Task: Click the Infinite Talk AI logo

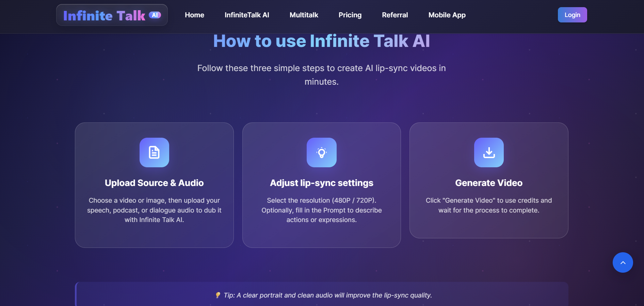Action: pos(112,15)
